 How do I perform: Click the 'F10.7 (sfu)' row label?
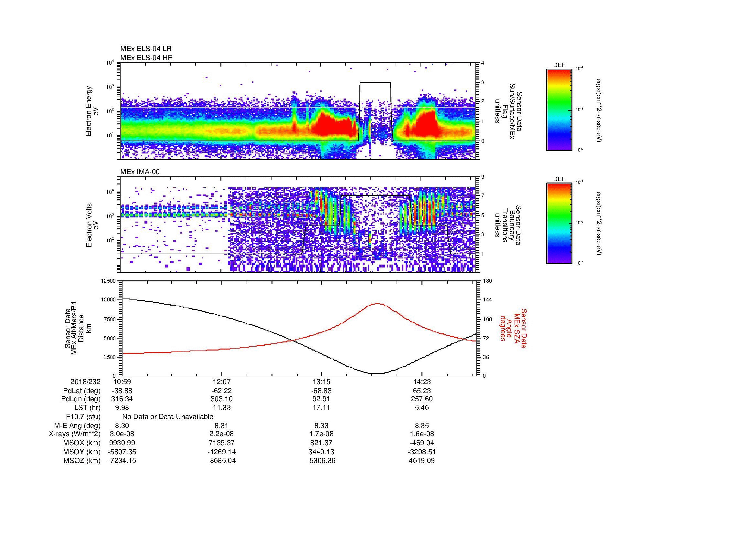83,417
